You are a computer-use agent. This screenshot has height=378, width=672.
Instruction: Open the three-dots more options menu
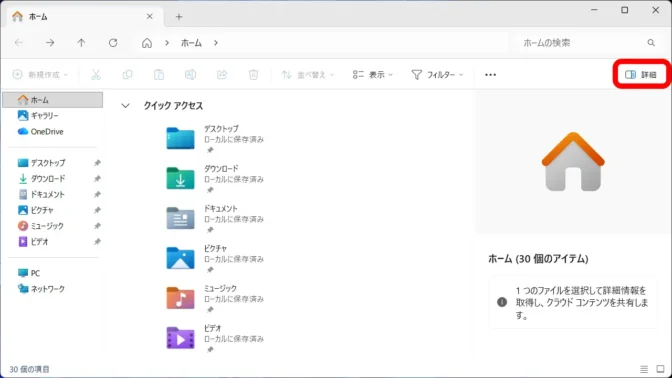tap(490, 75)
